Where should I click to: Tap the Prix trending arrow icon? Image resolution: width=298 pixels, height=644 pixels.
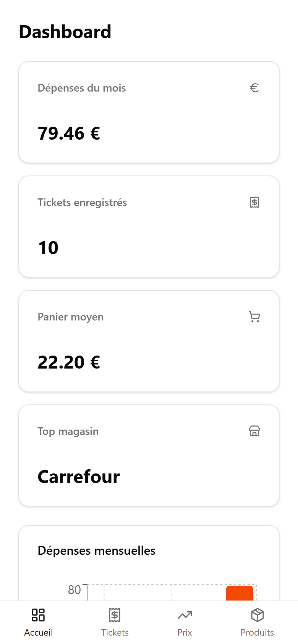point(185,615)
